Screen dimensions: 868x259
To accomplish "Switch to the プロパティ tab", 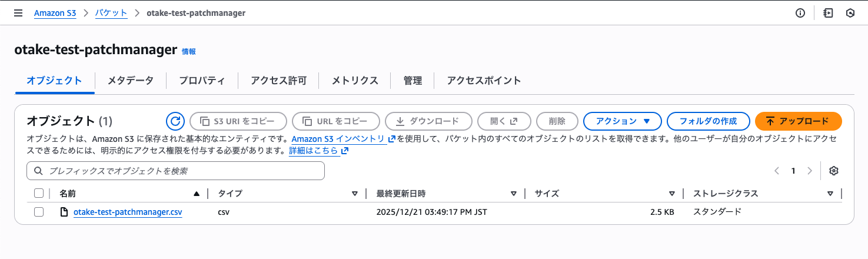I will click(202, 81).
